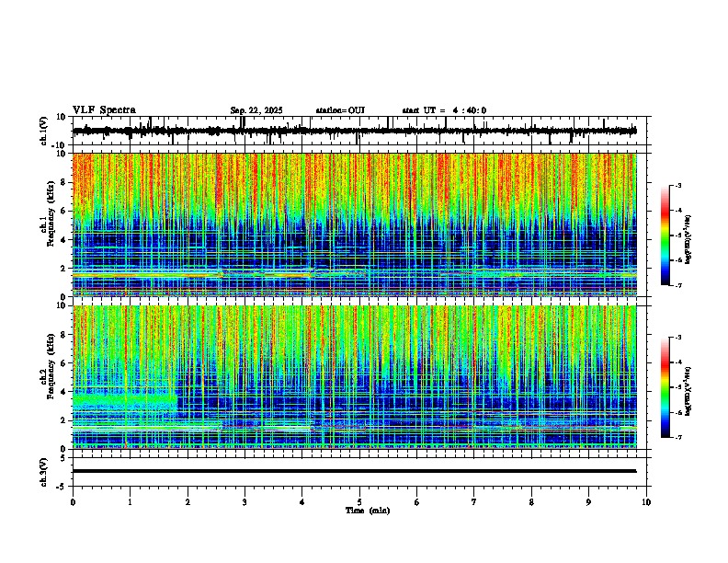Click the "Time (min)" axis label
Screen dimensions: 728x563
point(368,511)
